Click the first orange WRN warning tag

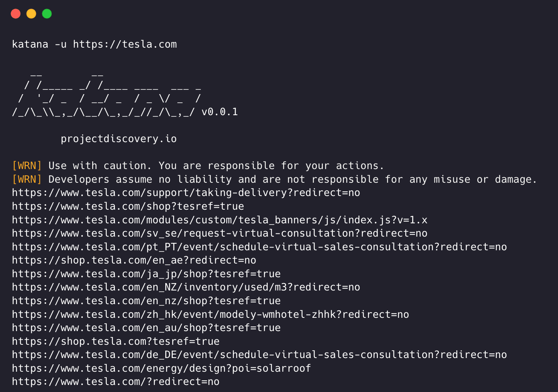[27, 166]
